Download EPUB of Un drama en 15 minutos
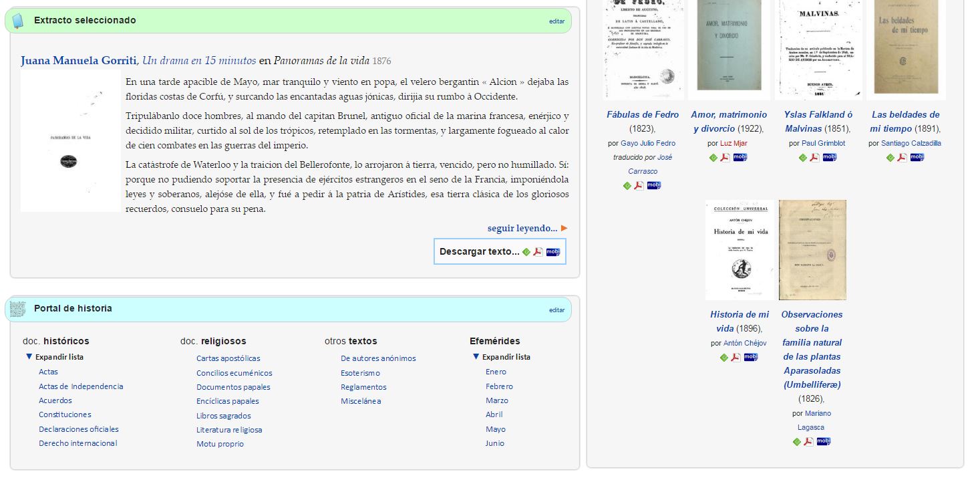The height and width of the screenshot is (484, 980). pyautogui.click(x=526, y=252)
